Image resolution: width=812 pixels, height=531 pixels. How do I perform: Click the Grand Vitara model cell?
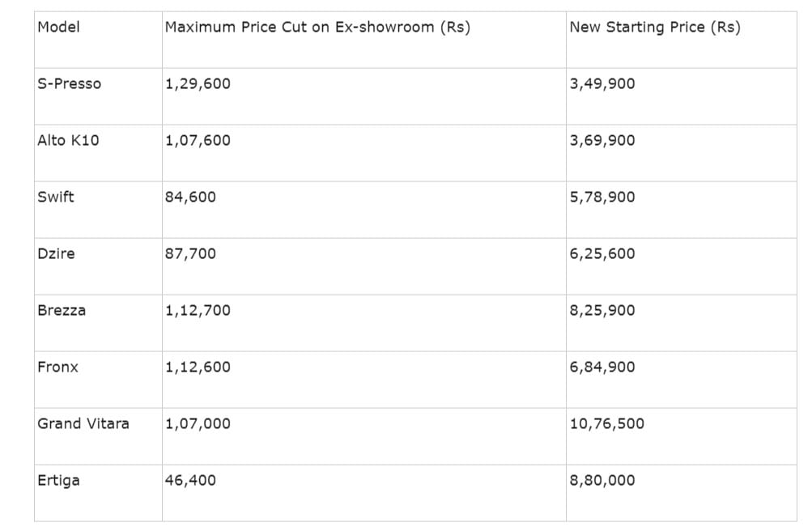(83, 423)
